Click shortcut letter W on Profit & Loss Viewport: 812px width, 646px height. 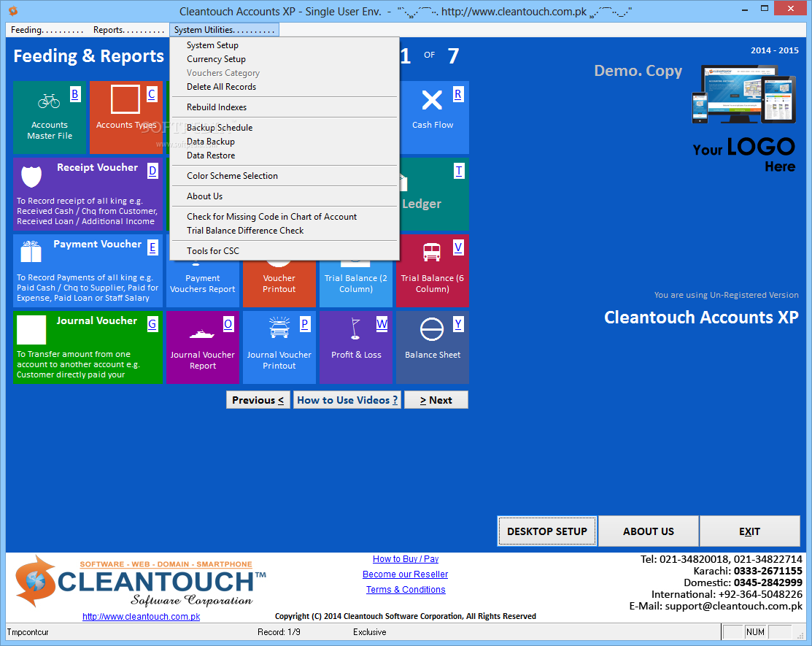coord(382,324)
